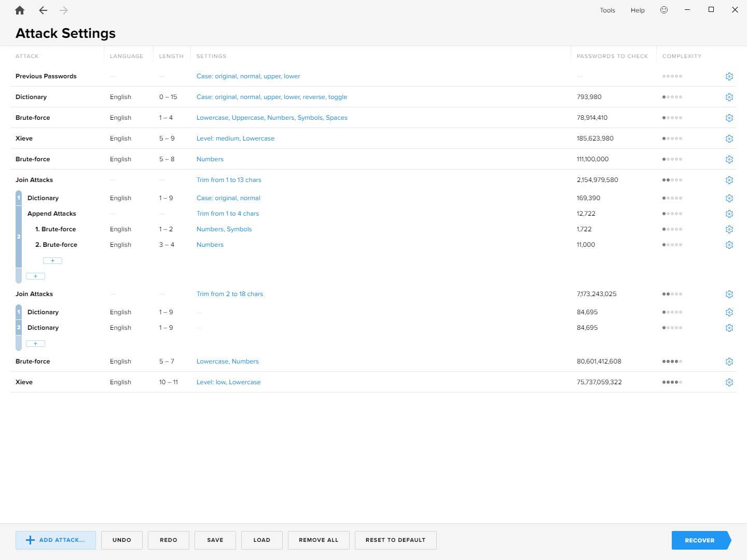Open gear settings for the Dictionary attack row
Viewport: 747px width, 560px height.
pyautogui.click(x=729, y=97)
